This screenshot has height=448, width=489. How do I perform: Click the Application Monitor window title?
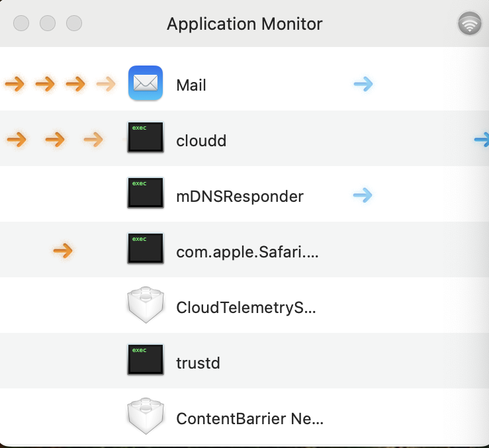point(245,24)
